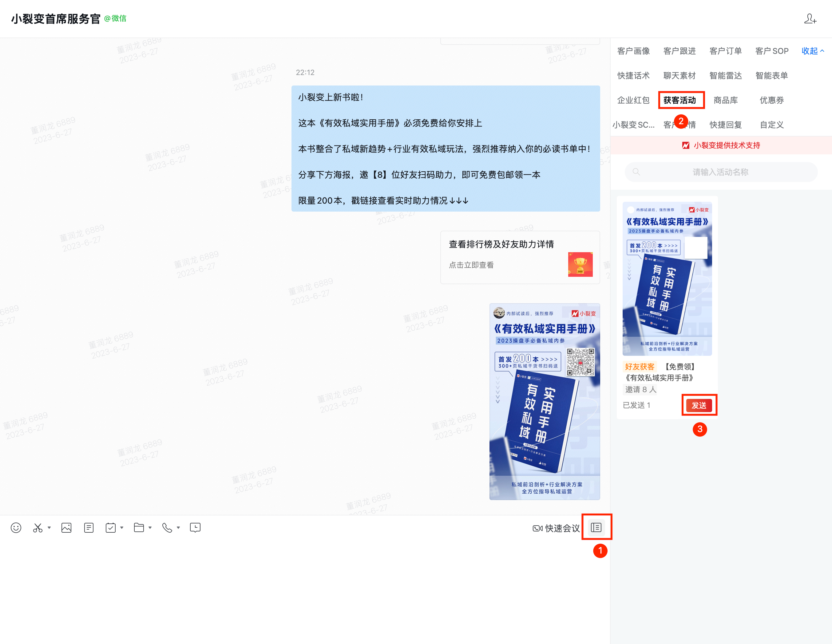Click the note document icon
This screenshot has width=832, height=644.
(x=89, y=528)
